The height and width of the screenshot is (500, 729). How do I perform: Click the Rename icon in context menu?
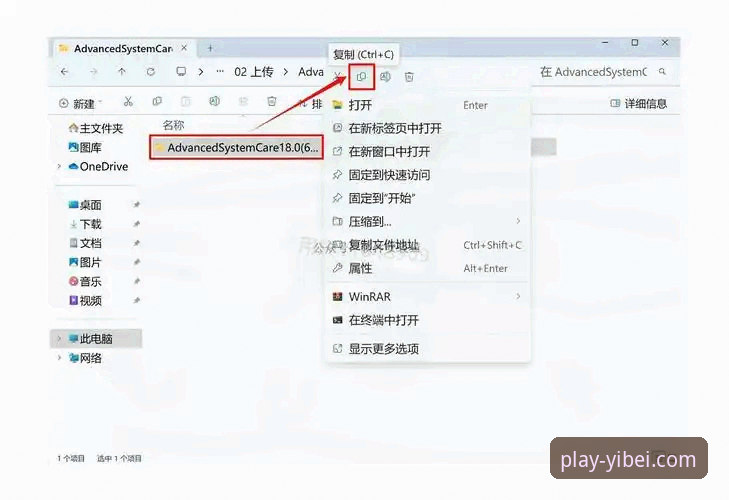(x=385, y=77)
